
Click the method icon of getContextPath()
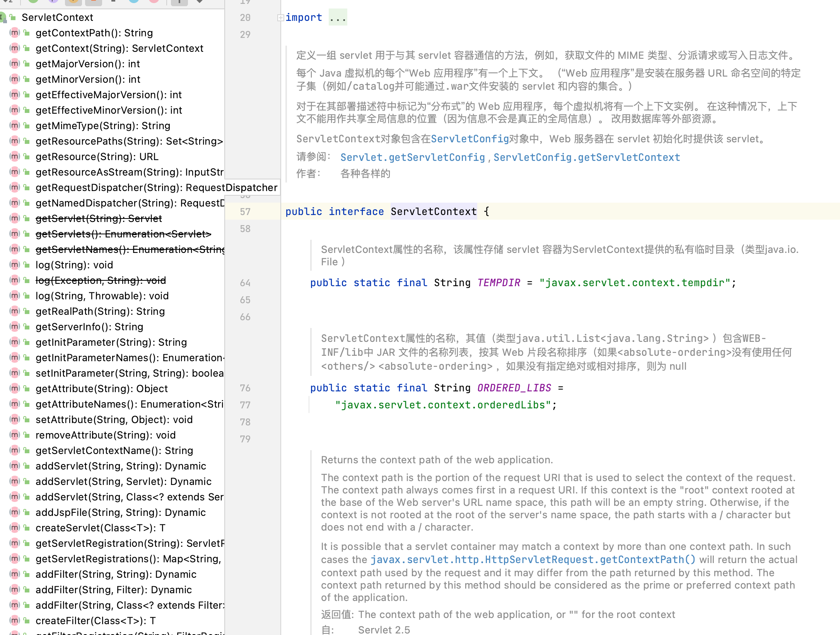point(15,33)
